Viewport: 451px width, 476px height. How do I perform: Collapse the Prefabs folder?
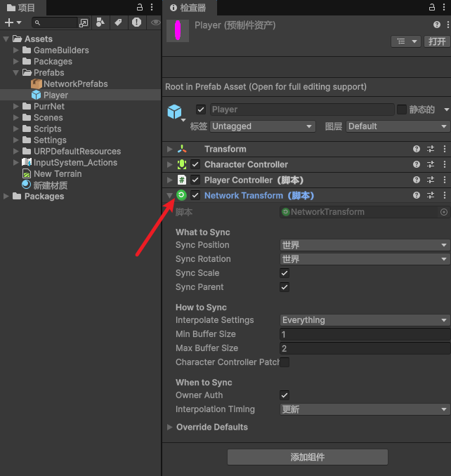click(x=15, y=72)
